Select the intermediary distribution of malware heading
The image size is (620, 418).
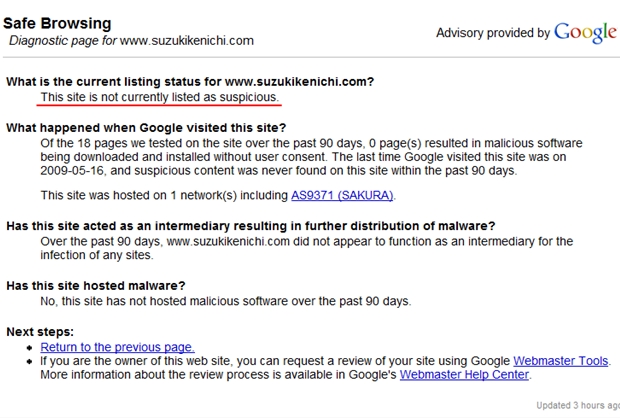(x=251, y=226)
